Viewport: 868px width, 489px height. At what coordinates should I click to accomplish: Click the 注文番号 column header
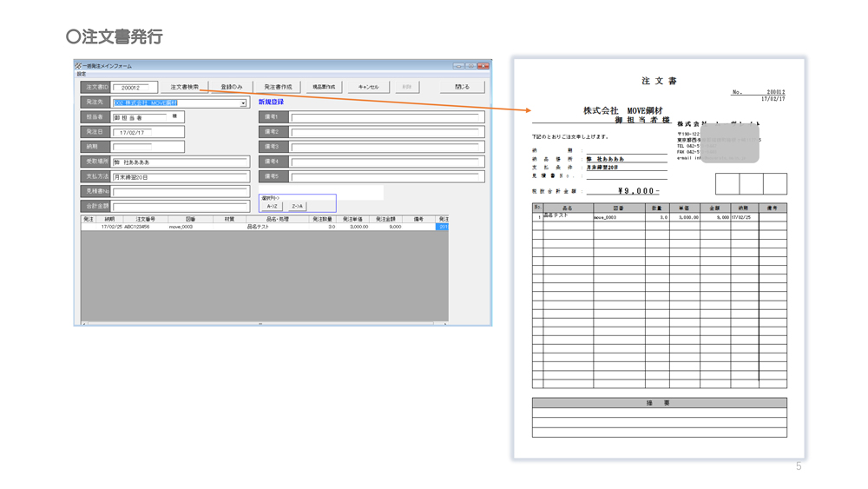[146, 219]
